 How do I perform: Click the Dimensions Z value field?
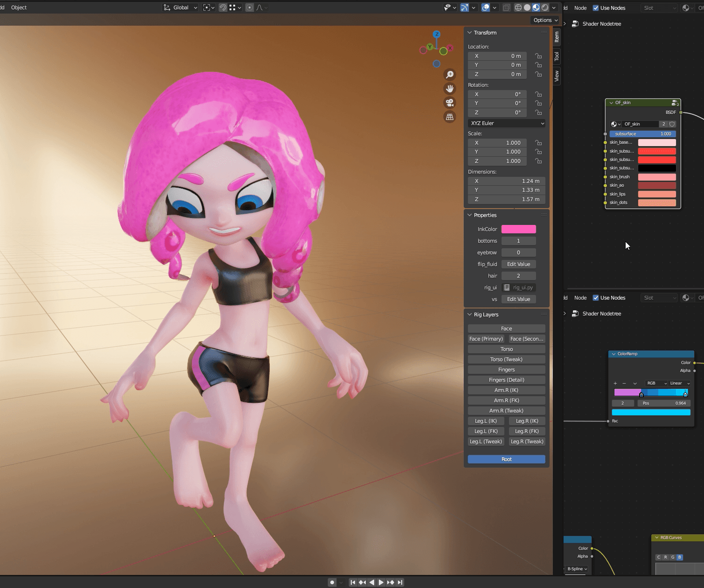[507, 199]
